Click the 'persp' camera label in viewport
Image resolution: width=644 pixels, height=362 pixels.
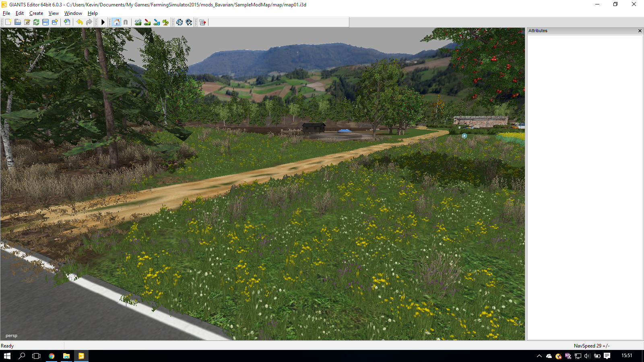[x=11, y=335]
